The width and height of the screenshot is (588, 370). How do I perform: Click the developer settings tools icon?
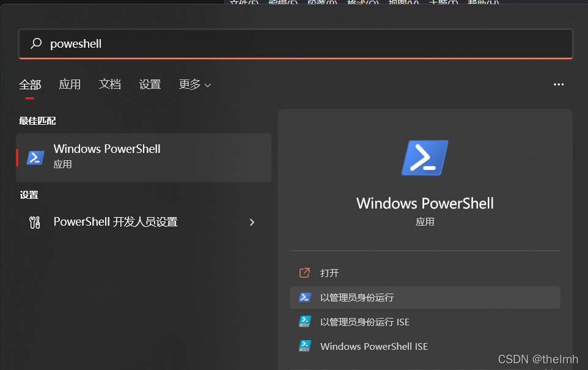tap(34, 222)
